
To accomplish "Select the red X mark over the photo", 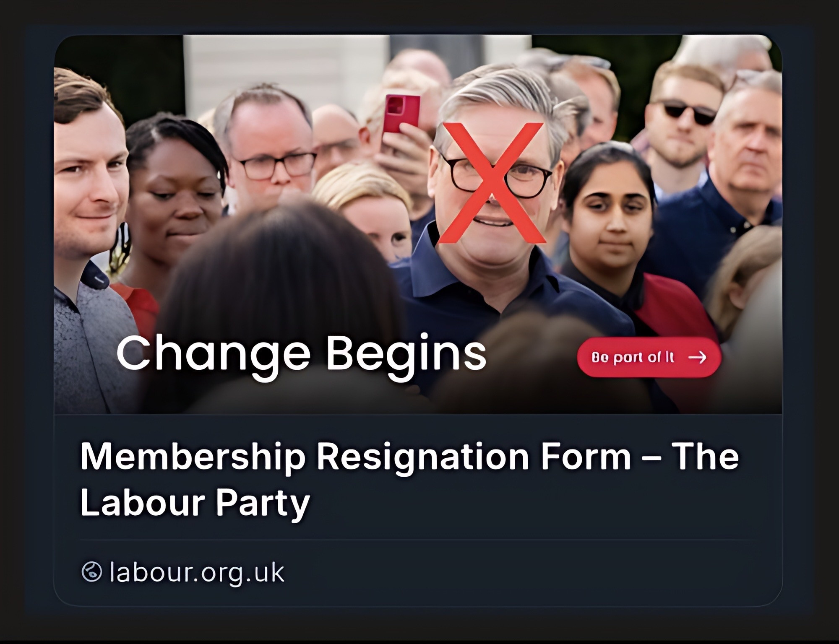I will [492, 183].
